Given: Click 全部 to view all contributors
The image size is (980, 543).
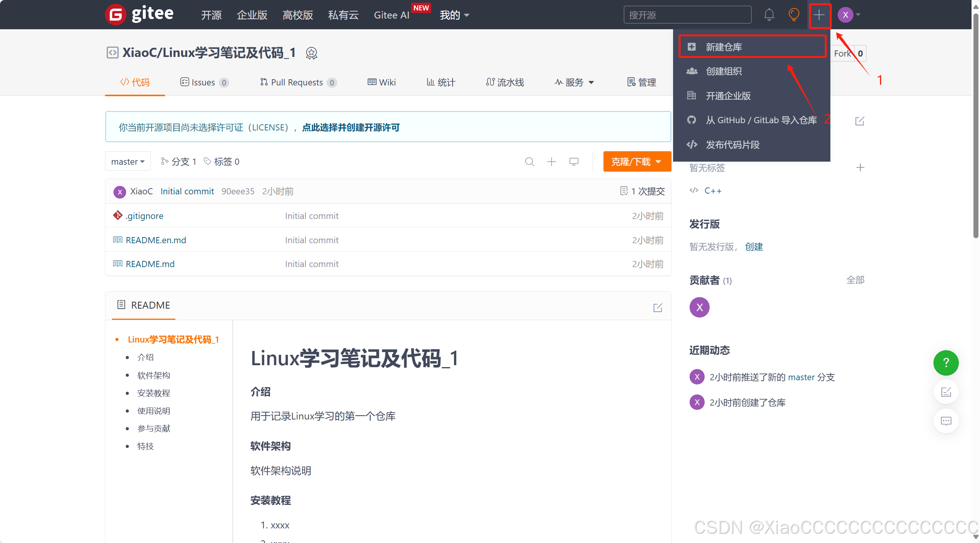Looking at the screenshot, I should pyautogui.click(x=855, y=280).
